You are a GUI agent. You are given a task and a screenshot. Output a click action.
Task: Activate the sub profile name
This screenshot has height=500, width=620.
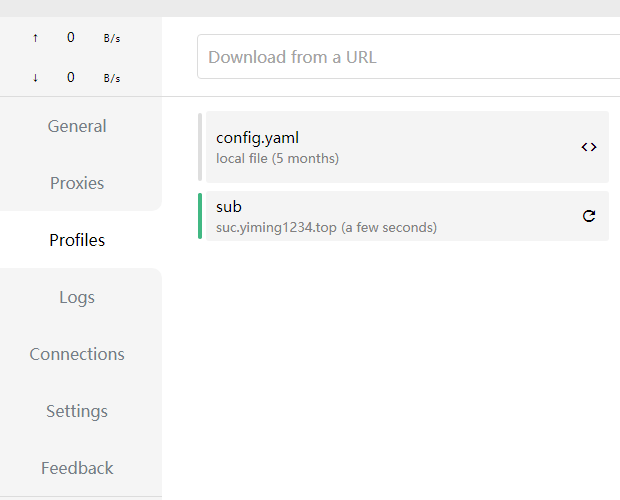(x=229, y=207)
